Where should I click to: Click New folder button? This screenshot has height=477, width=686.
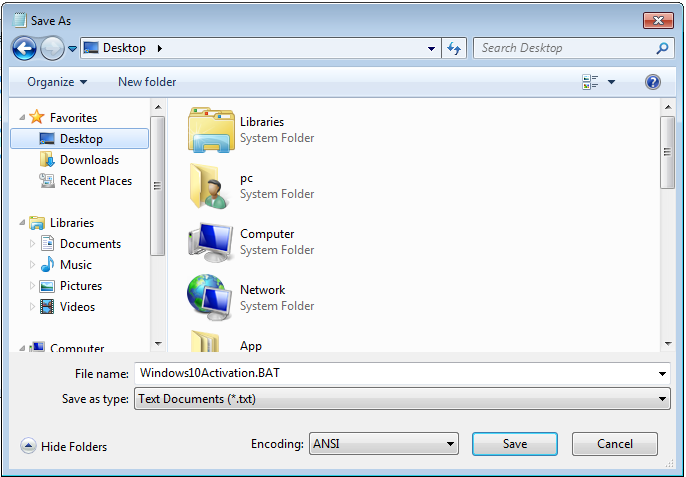[147, 82]
